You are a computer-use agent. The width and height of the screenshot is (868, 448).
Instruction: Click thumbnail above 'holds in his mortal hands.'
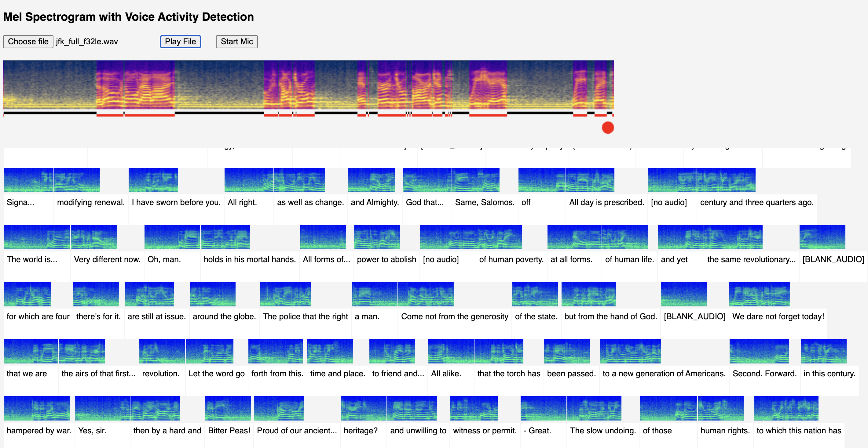225,237
